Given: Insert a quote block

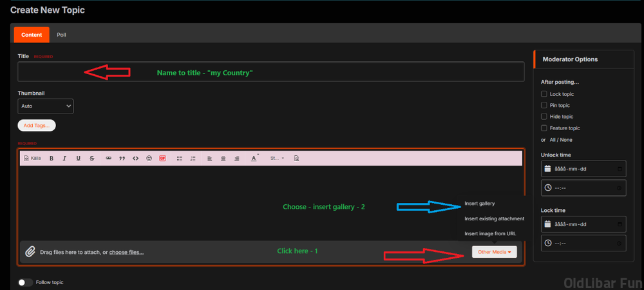Looking at the screenshot, I should coord(122,158).
